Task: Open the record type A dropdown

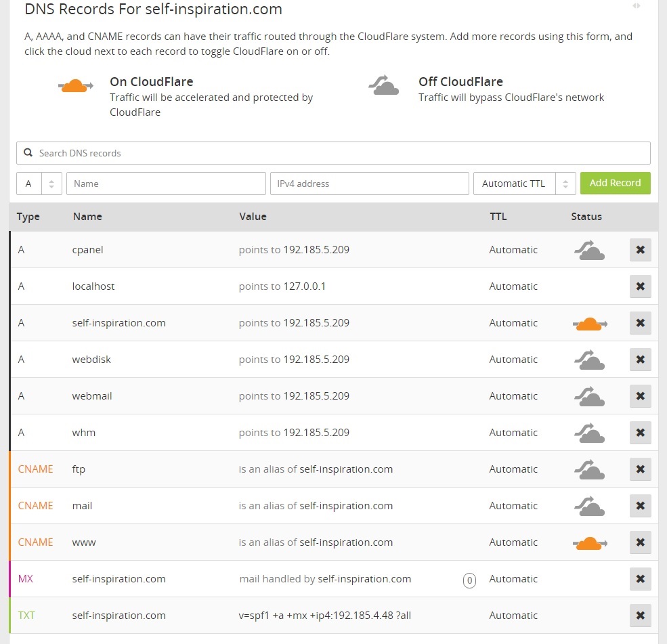Action: click(x=39, y=184)
